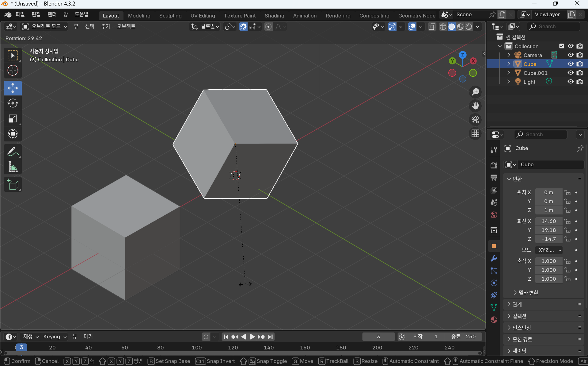The image size is (588, 366).
Task: Select Cube.001 in the outliner
Action: click(x=535, y=73)
